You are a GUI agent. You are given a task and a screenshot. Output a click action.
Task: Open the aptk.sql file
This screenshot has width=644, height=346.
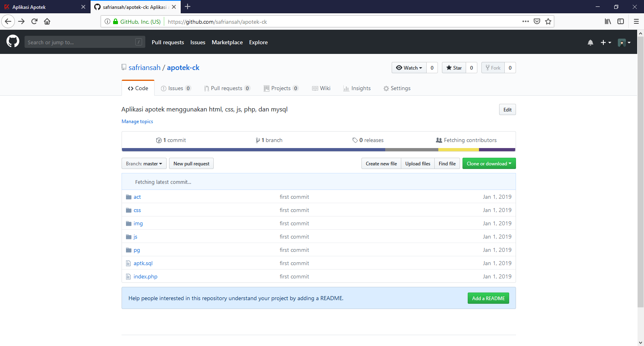pyautogui.click(x=143, y=263)
